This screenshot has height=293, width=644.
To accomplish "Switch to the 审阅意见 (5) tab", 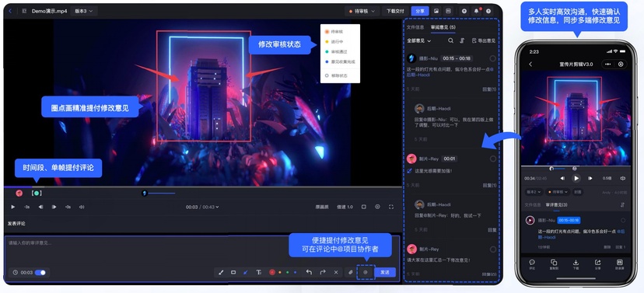I will click(x=443, y=27).
